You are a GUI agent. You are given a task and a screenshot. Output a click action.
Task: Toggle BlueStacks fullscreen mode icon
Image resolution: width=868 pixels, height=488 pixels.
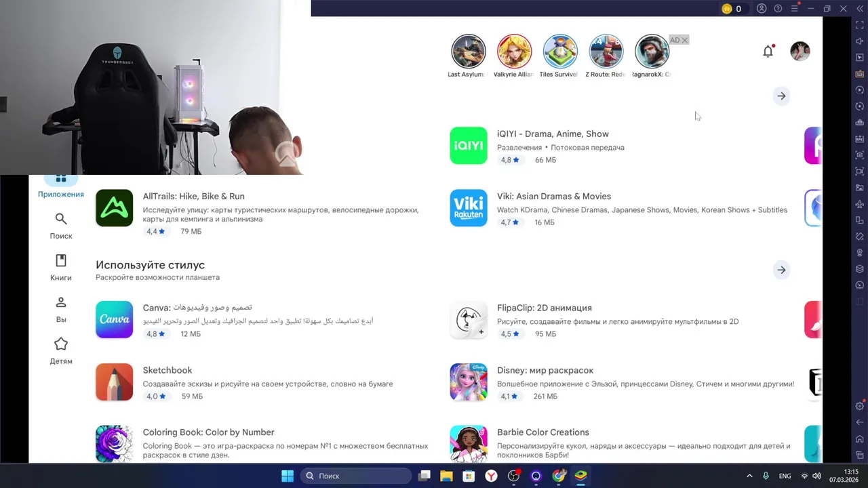pos(860,25)
